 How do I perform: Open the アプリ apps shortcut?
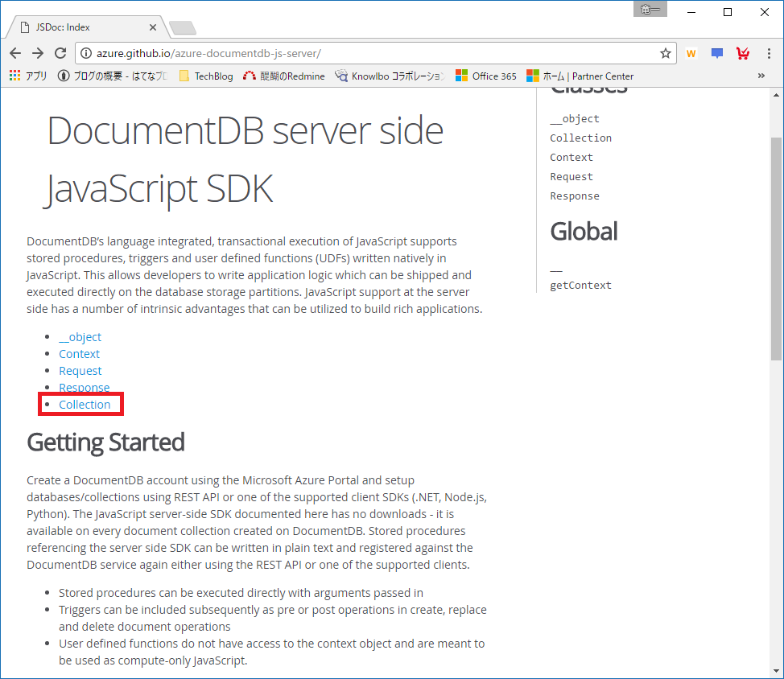tap(28, 76)
